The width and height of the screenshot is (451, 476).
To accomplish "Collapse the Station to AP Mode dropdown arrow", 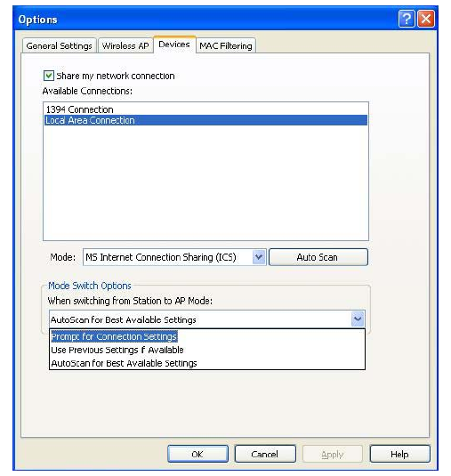I will click(358, 319).
